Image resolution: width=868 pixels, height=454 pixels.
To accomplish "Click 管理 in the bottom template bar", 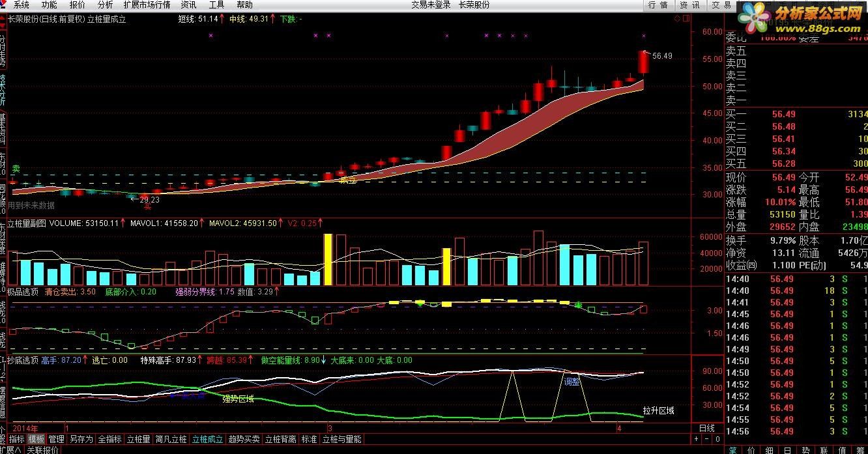I will click(57, 440).
